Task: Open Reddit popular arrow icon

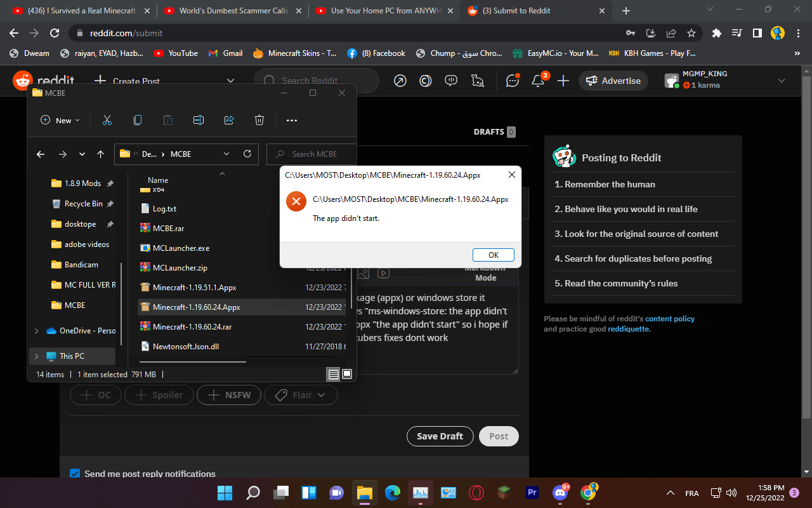Action: pos(400,81)
